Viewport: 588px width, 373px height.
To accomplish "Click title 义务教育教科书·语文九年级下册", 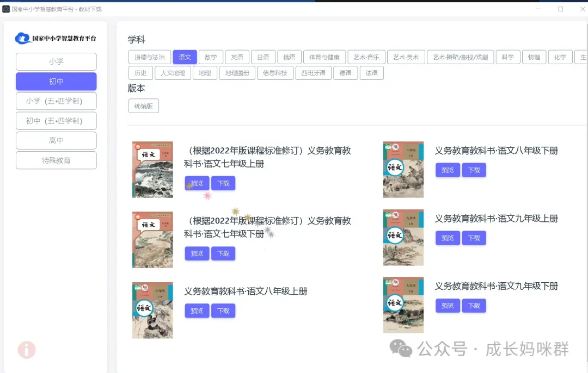I will (497, 286).
